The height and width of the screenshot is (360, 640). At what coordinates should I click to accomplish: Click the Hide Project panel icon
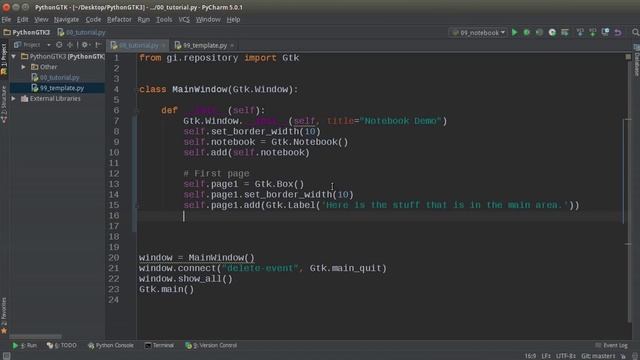98,45
